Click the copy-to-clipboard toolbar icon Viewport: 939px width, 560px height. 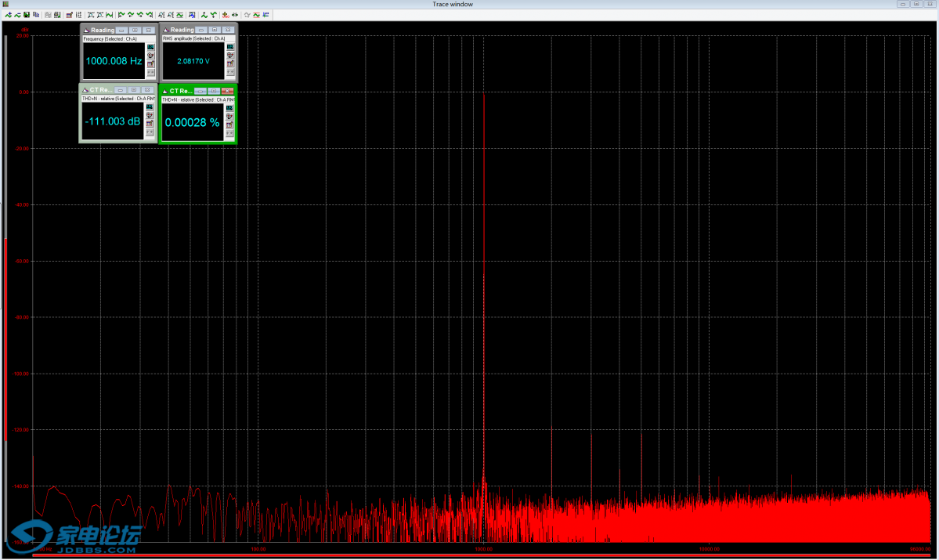pyautogui.click(x=35, y=14)
